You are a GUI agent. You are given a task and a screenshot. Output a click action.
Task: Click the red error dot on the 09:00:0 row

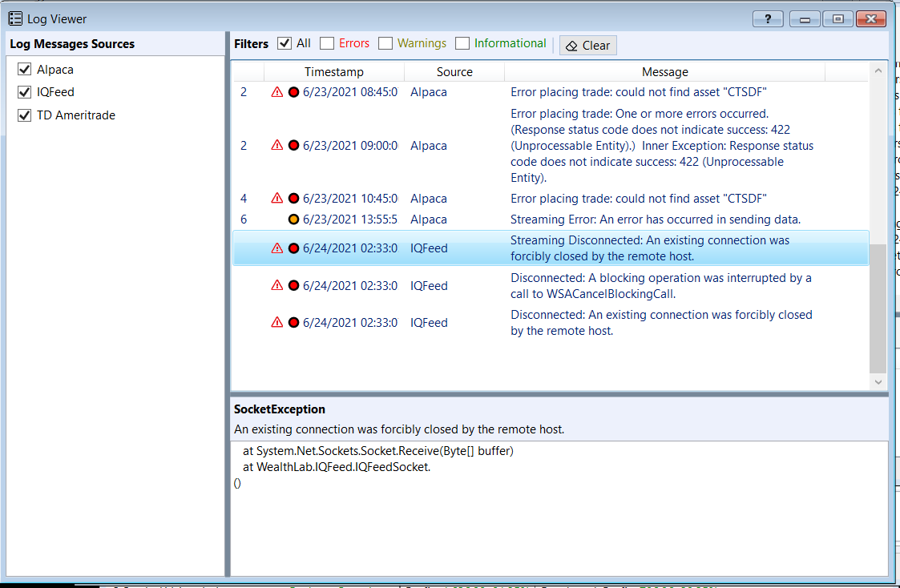[293, 145]
